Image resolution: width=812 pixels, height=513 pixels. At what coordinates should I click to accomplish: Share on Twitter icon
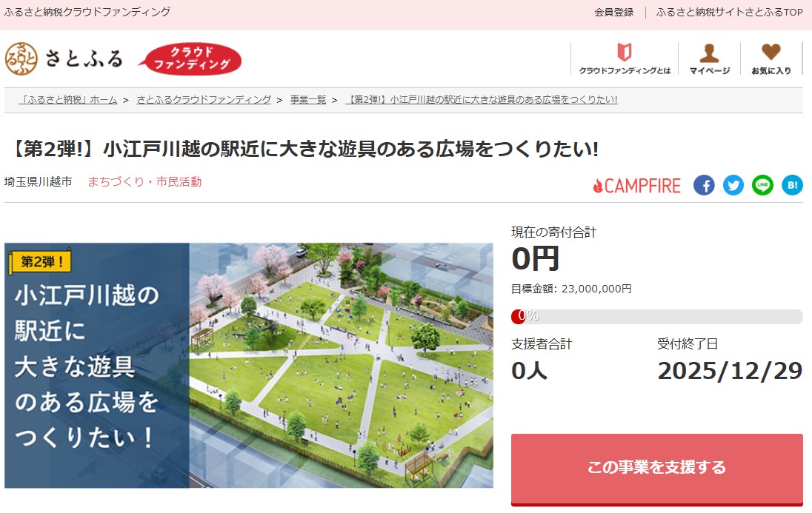coord(733,185)
